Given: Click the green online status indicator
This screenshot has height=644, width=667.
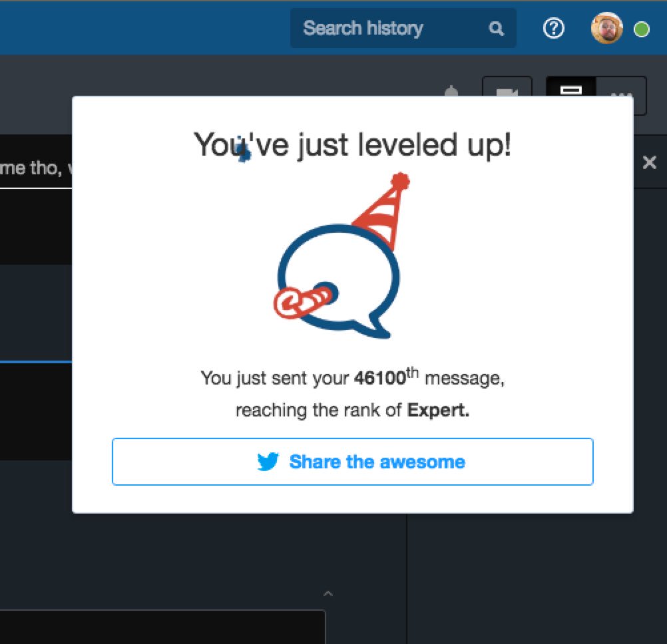Looking at the screenshot, I should coord(641,29).
